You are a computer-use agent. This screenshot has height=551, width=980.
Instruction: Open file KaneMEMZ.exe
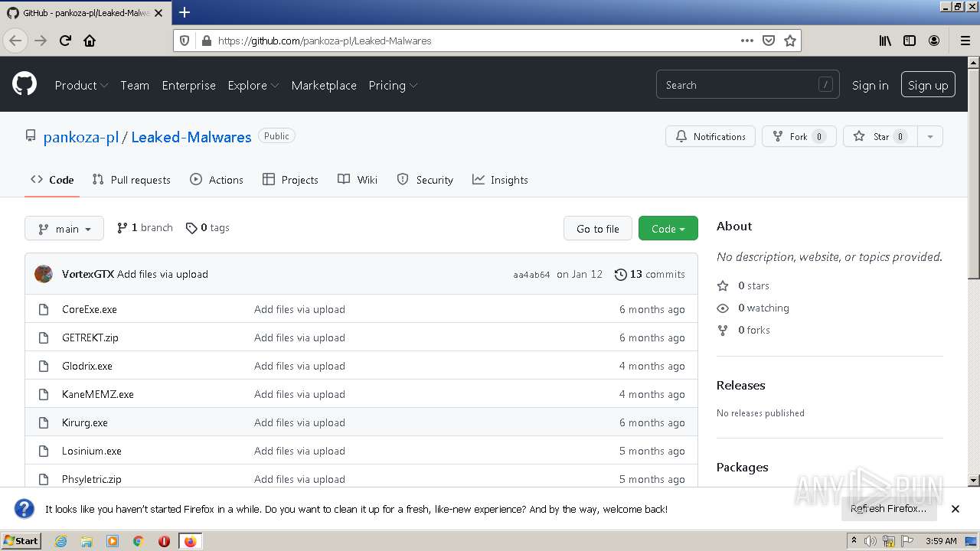click(98, 394)
